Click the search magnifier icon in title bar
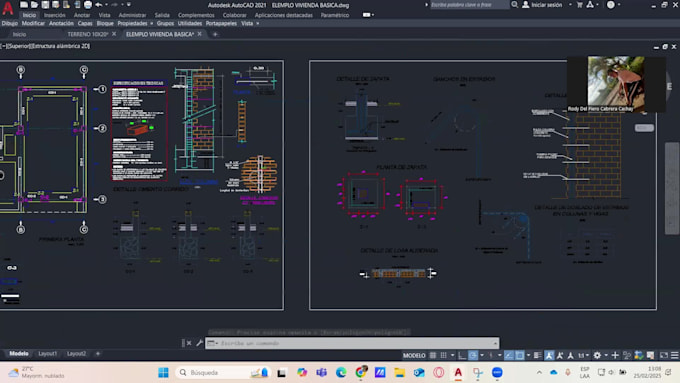Image resolution: width=680 pixels, height=383 pixels. pyautogui.click(x=514, y=5)
